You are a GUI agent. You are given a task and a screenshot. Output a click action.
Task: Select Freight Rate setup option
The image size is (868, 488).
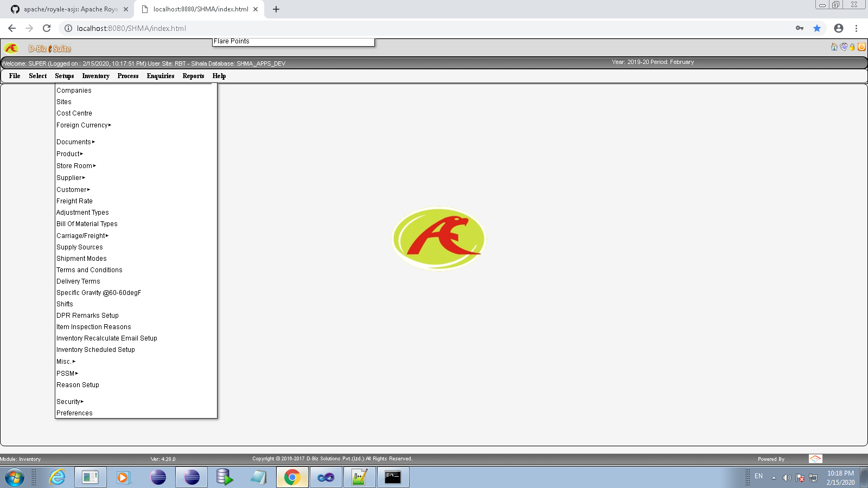(x=74, y=201)
